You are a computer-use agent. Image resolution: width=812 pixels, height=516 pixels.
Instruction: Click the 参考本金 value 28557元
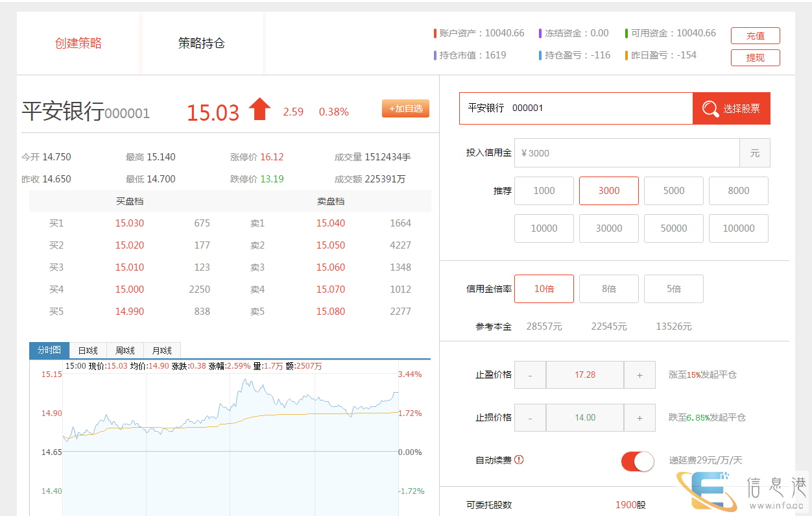click(x=544, y=326)
